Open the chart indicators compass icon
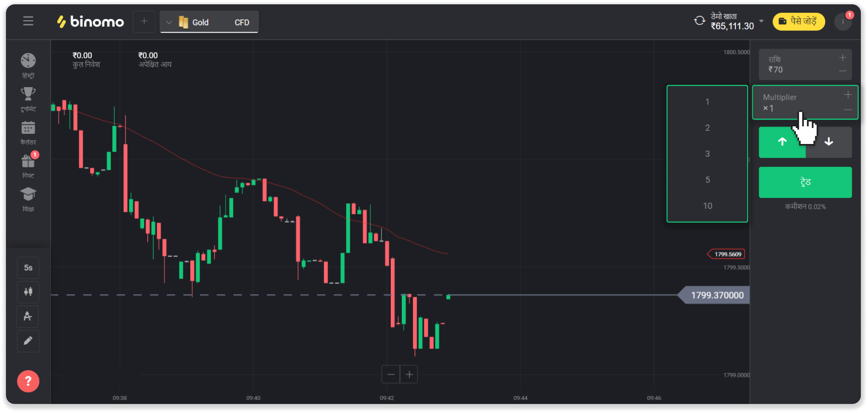868x413 pixels. pyautogui.click(x=28, y=316)
